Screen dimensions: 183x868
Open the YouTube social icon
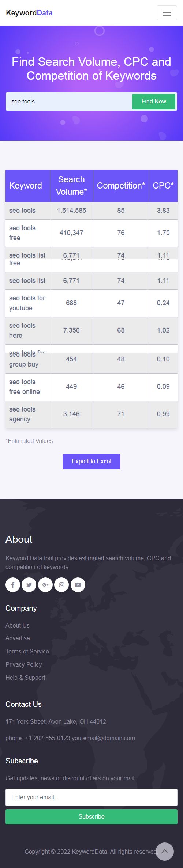(78, 585)
